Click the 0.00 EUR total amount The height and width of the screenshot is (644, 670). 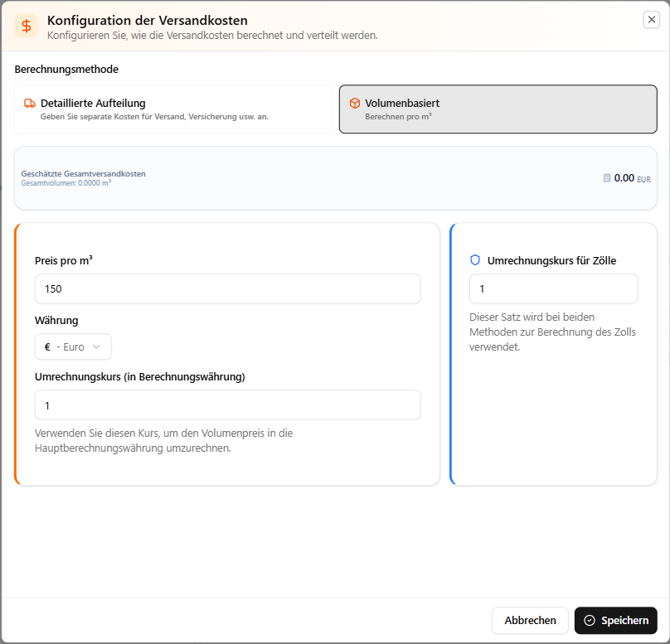[632, 178]
